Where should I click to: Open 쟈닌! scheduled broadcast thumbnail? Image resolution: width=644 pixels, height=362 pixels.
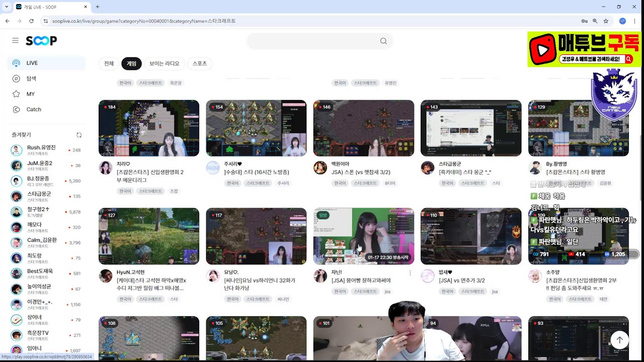[364, 236]
